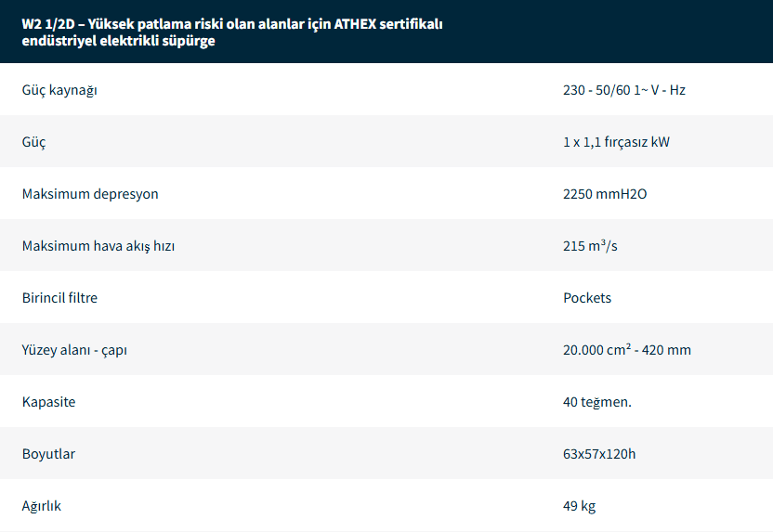This screenshot has width=773, height=532.
Task: Click the 215 m³/s airflow value
Action: [590, 246]
